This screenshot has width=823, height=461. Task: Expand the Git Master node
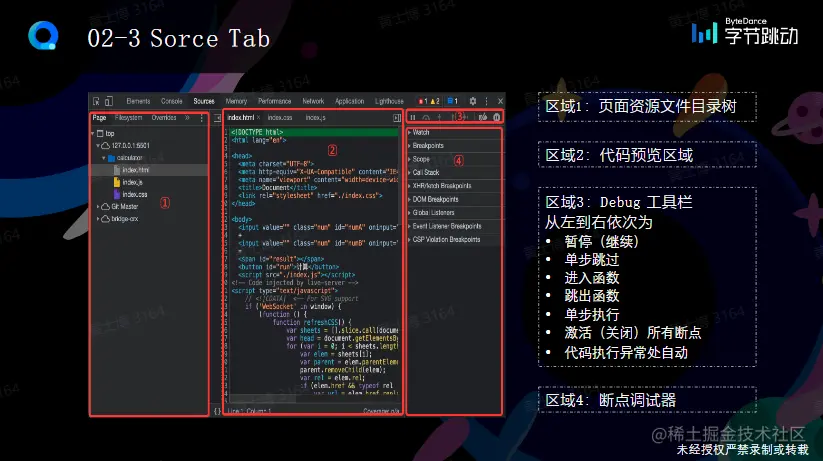[98, 207]
